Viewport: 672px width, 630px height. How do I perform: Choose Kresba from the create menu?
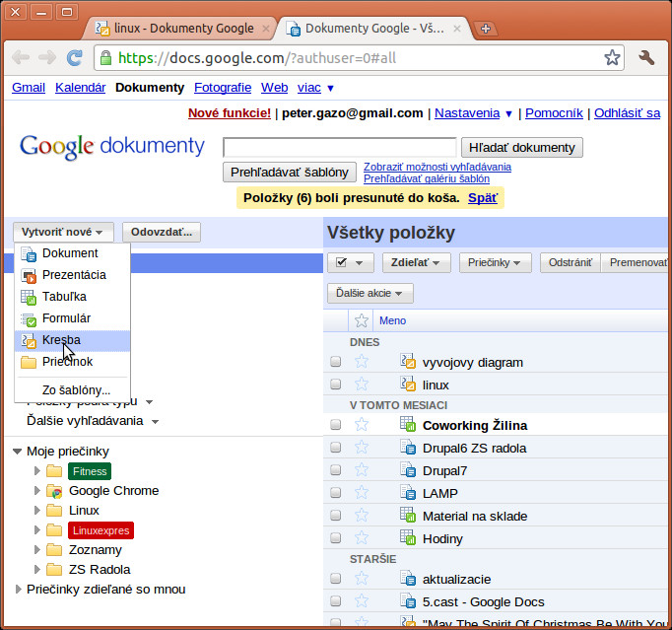[73, 340]
